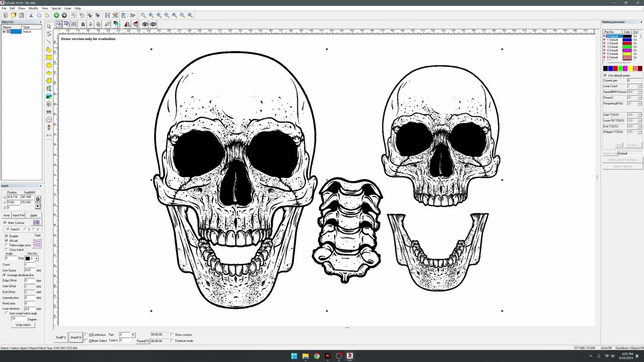Viewport: 644px width, 362px height.
Task: Select the Ellipse draw tool
Action: (49, 73)
